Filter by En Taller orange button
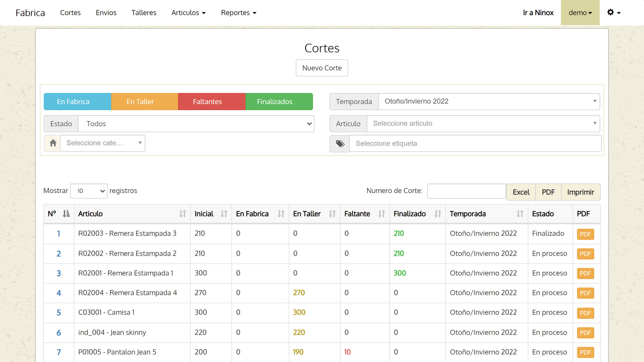The image size is (644, 362). click(x=145, y=102)
